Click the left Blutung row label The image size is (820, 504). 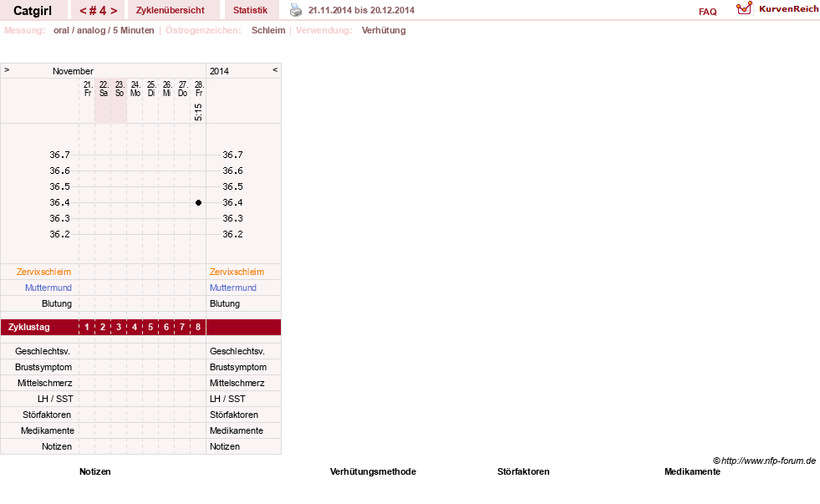(57, 303)
